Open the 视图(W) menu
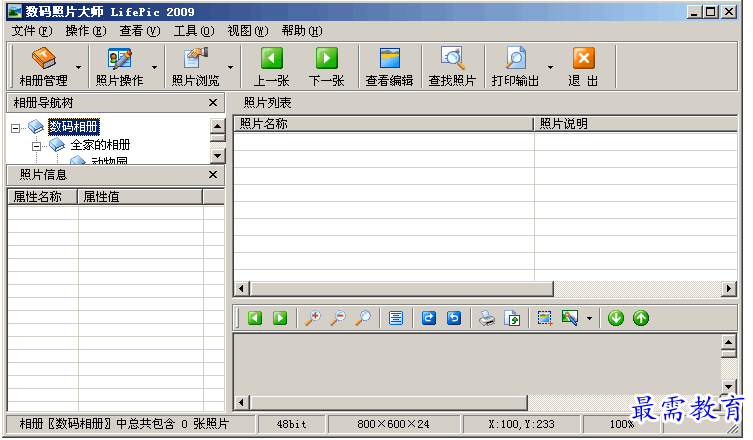 pyautogui.click(x=248, y=31)
